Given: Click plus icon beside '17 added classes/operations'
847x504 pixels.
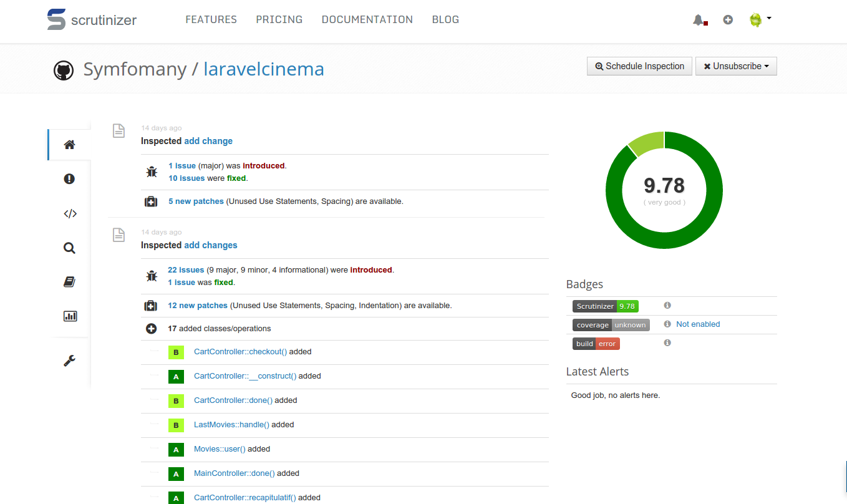Looking at the screenshot, I should [151, 329].
